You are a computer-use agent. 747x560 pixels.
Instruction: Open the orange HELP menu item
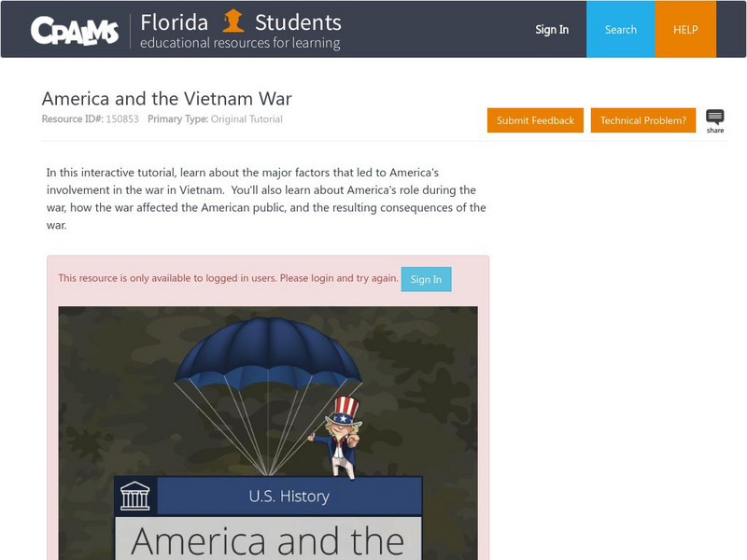686,30
